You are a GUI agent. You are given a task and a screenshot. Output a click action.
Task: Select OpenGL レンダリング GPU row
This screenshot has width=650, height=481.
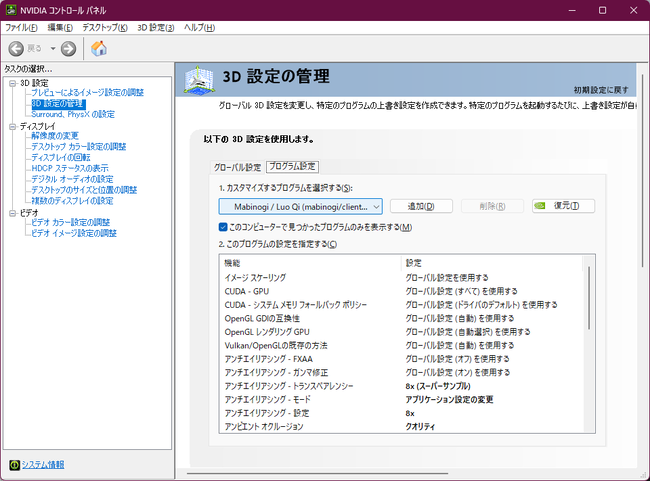click(400, 332)
